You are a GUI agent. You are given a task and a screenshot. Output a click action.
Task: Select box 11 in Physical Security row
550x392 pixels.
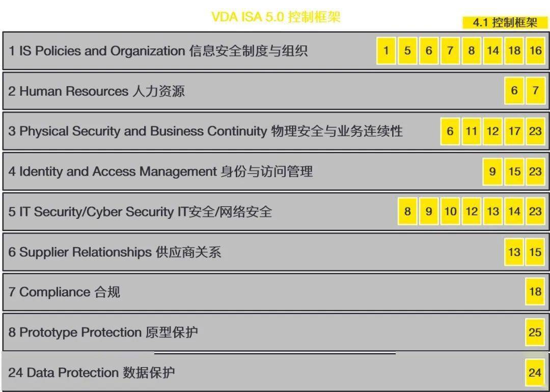tap(472, 131)
